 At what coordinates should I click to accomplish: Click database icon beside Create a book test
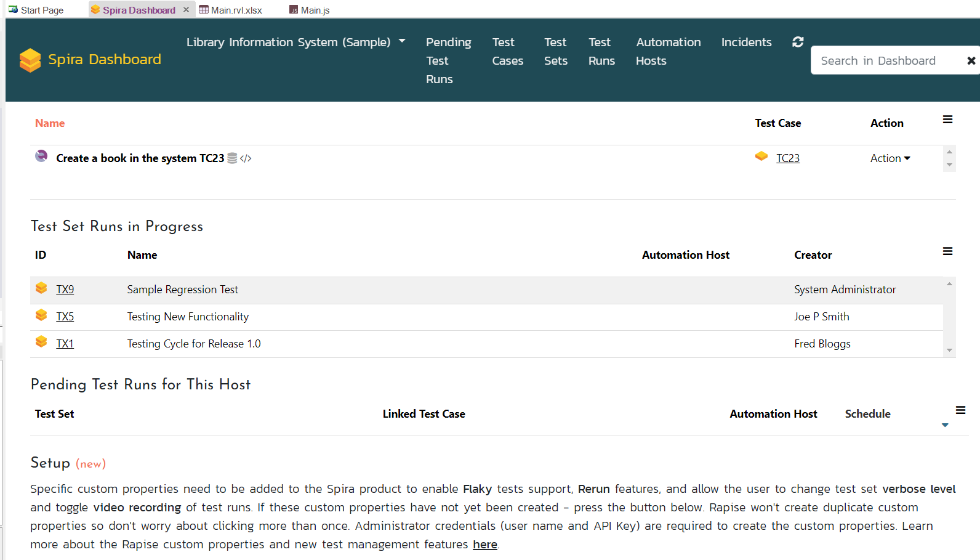click(x=232, y=158)
